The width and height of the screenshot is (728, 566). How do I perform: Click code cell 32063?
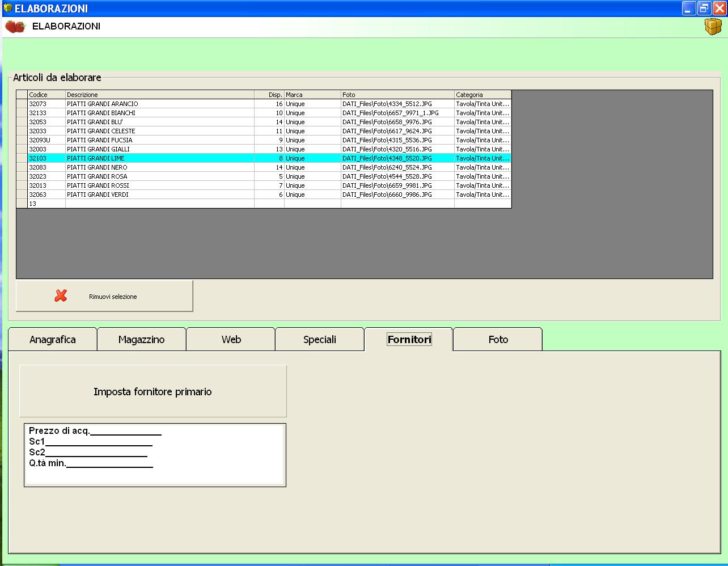pyautogui.click(x=46, y=195)
